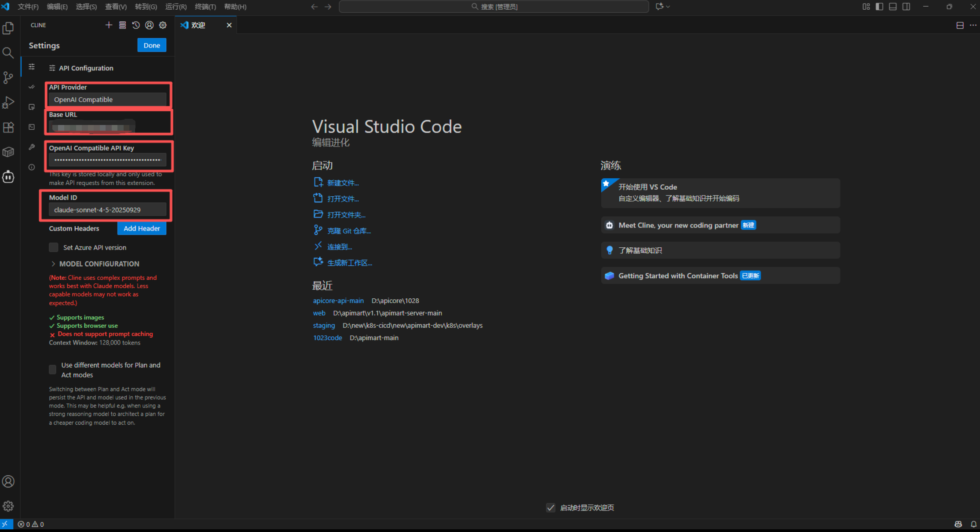Open notifications bell in status bar
This screenshot has width=980, height=532.
click(x=973, y=524)
